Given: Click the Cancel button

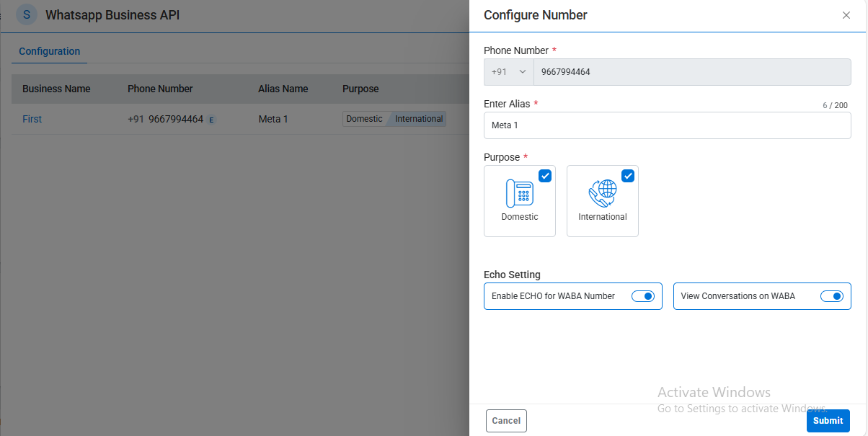Looking at the screenshot, I should click(x=506, y=421).
